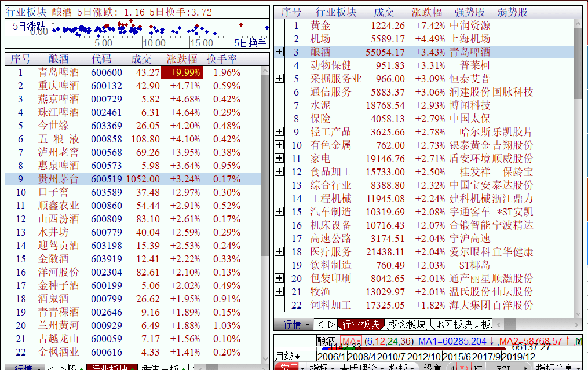Click the price 1052.00 cell
The height and width of the screenshot is (370, 588).
point(143,179)
